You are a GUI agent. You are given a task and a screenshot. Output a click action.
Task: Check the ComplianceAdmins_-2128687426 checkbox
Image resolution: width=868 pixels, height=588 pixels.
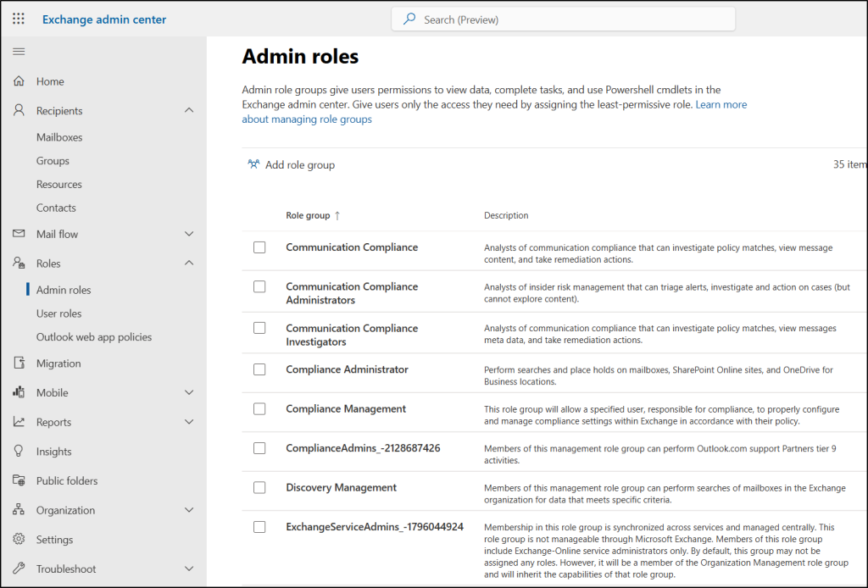coord(259,448)
